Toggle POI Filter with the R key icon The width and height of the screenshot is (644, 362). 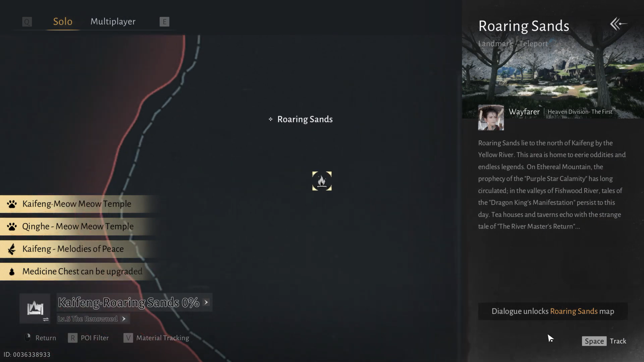tap(72, 338)
